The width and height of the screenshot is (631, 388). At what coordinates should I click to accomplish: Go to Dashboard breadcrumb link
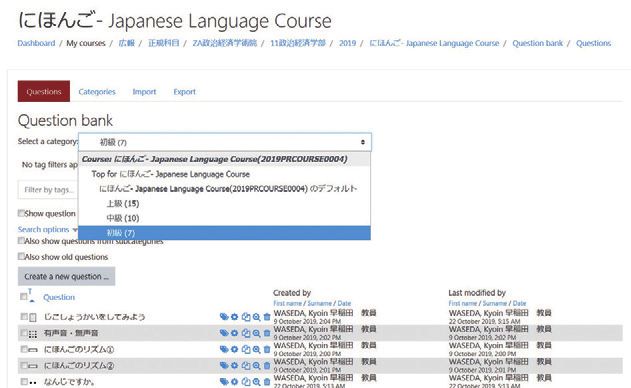36,43
